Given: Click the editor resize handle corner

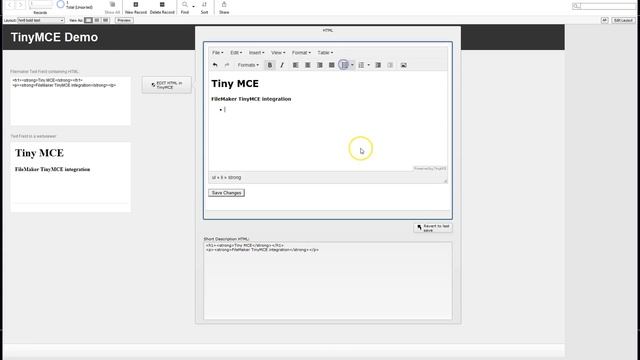Looking at the screenshot, I should click(x=445, y=181).
